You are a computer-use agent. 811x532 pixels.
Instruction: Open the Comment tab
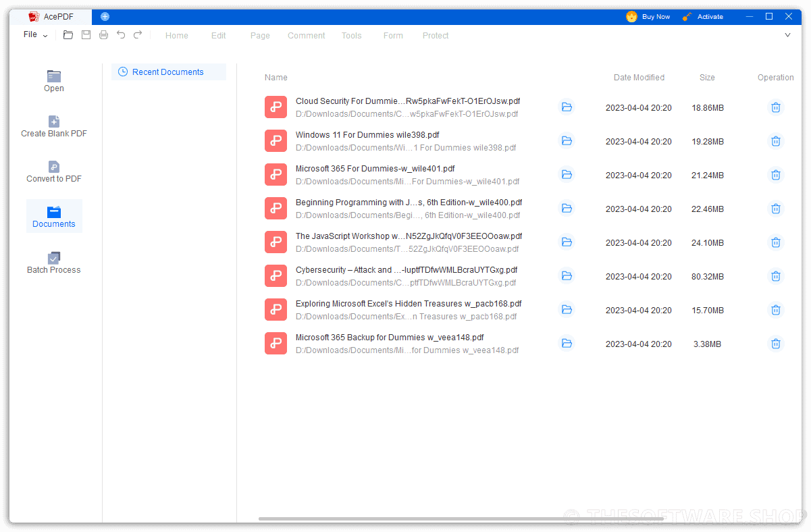[x=307, y=36]
